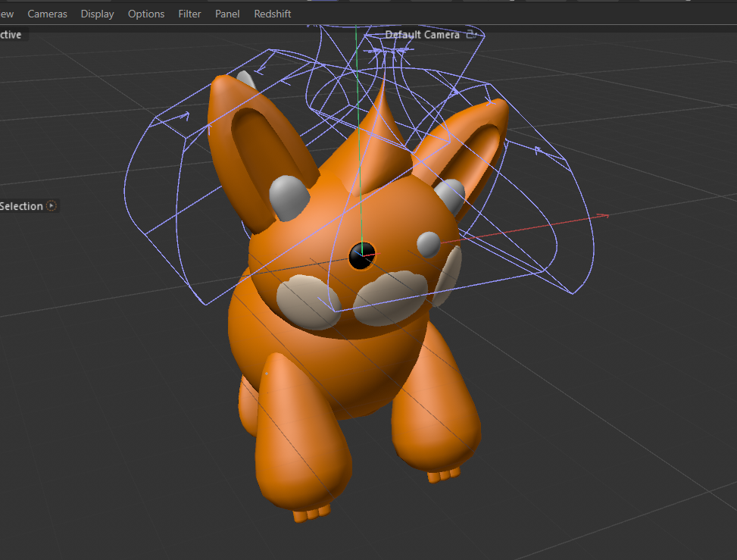737x560 pixels.
Task: Open the Options menu
Action: (x=145, y=13)
